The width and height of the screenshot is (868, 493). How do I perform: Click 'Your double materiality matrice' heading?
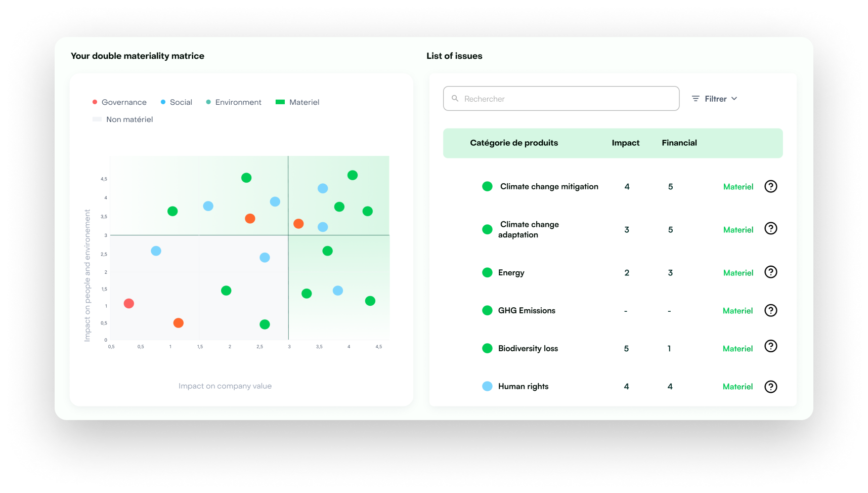[138, 56]
